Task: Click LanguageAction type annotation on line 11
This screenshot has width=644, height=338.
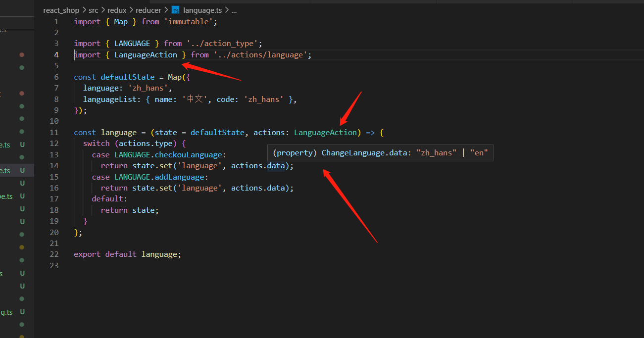Action: [325, 133]
